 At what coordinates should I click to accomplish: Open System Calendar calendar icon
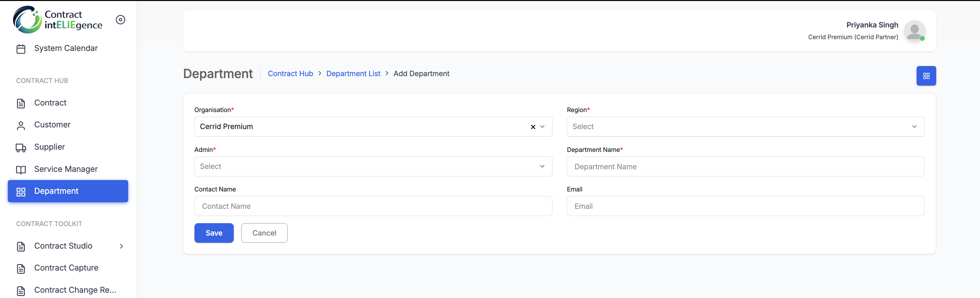coord(21,49)
